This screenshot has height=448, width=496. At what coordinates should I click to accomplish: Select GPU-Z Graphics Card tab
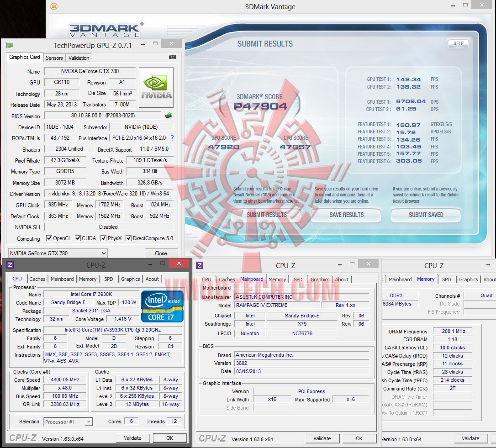pos(24,57)
